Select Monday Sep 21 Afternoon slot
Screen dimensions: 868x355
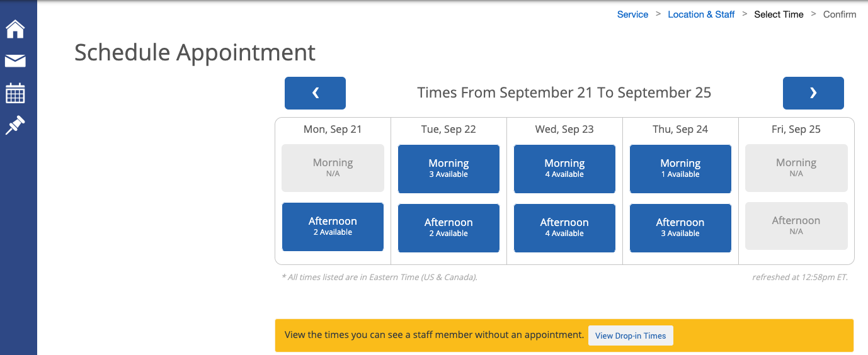coord(333,227)
